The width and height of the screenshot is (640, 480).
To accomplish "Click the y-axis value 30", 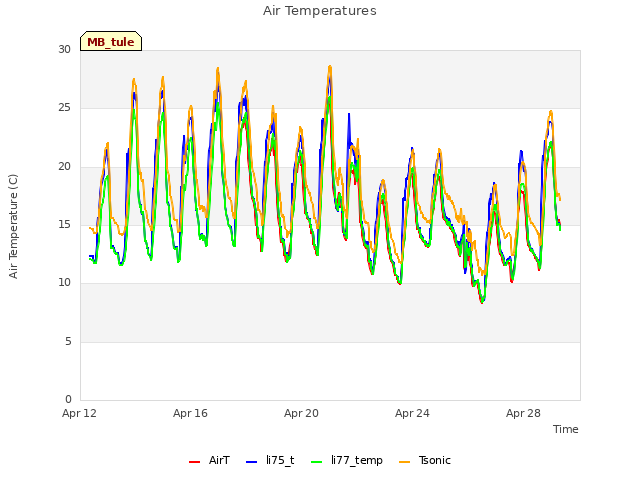I will (64, 49).
